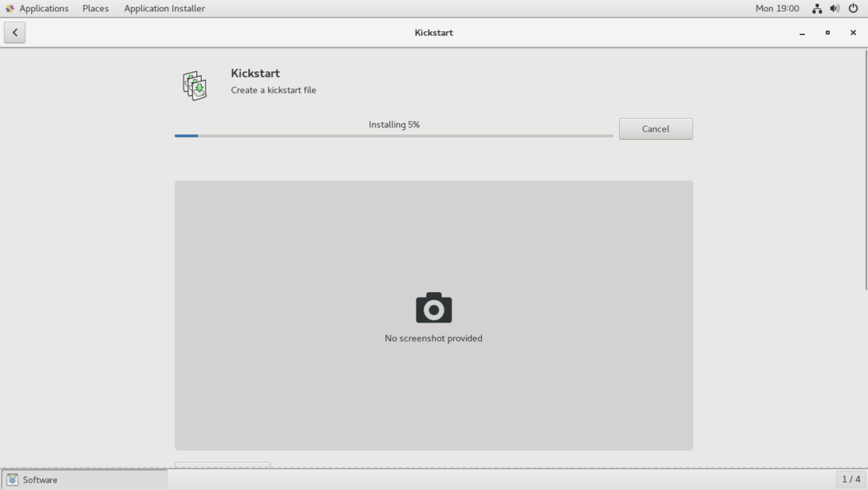Click the installation progress bar
The height and width of the screenshot is (490, 868).
[x=394, y=135]
